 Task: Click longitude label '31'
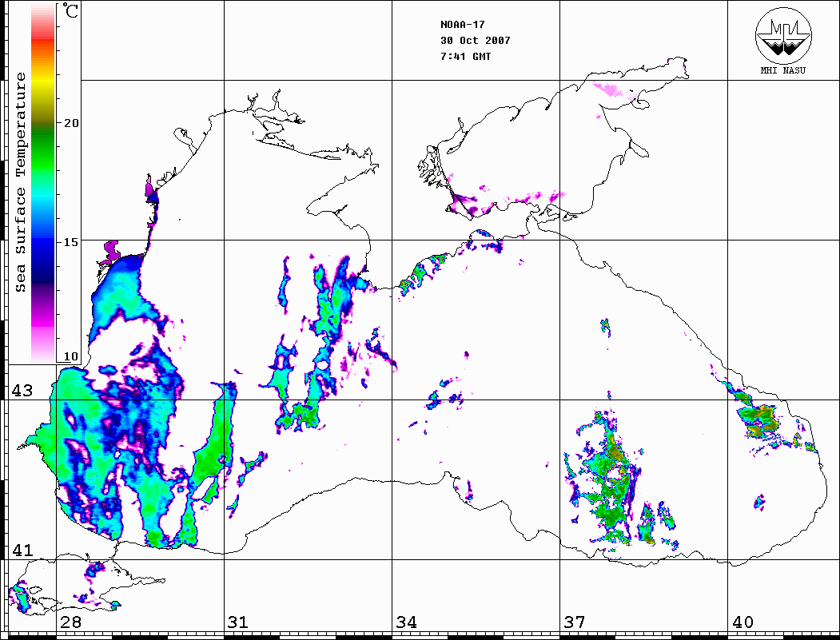238,622
